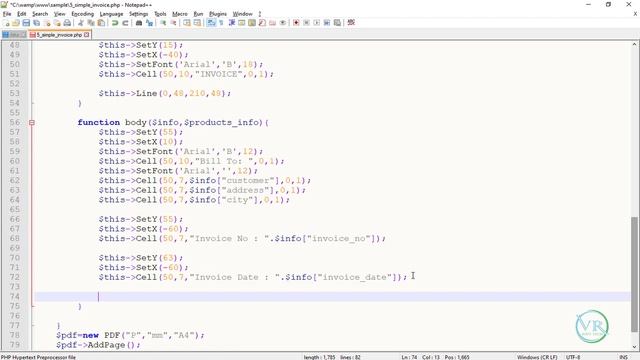The width and height of the screenshot is (640, 360).
Task: Click the Replace toolbar icon
Action: pos(149,23)
